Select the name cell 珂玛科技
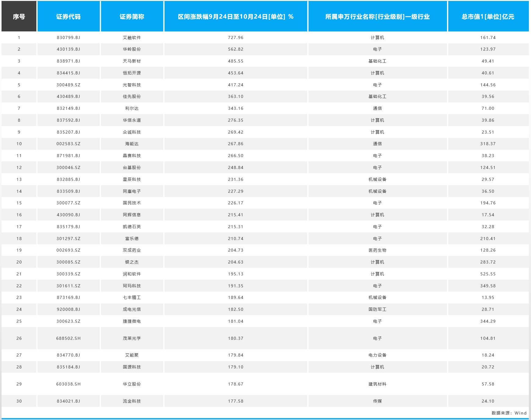This screenshot has width=531, height=420. coord(132,286)
